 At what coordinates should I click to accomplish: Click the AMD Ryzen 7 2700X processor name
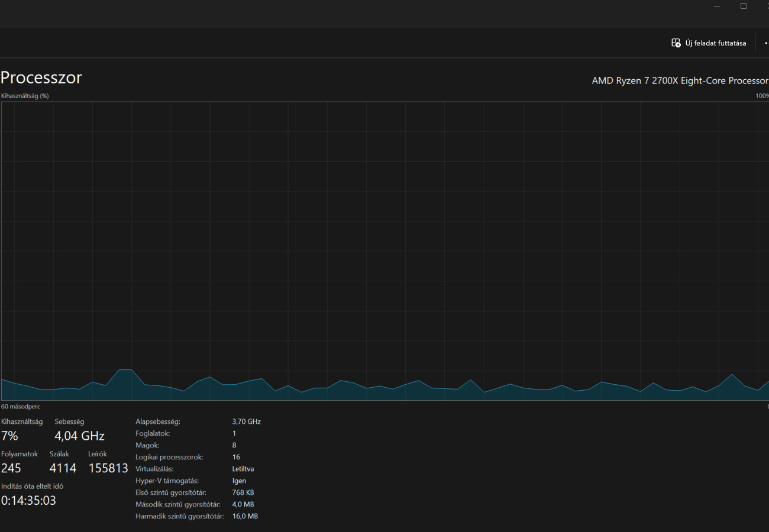tap(680, 80)
